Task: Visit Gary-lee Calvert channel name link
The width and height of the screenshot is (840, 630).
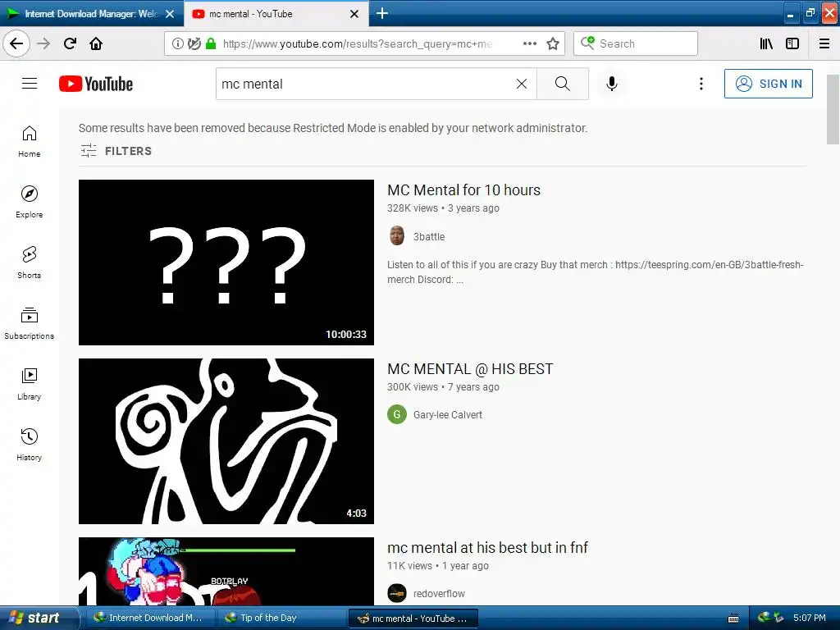Action: pyautogui.click(x=447, y=414)
